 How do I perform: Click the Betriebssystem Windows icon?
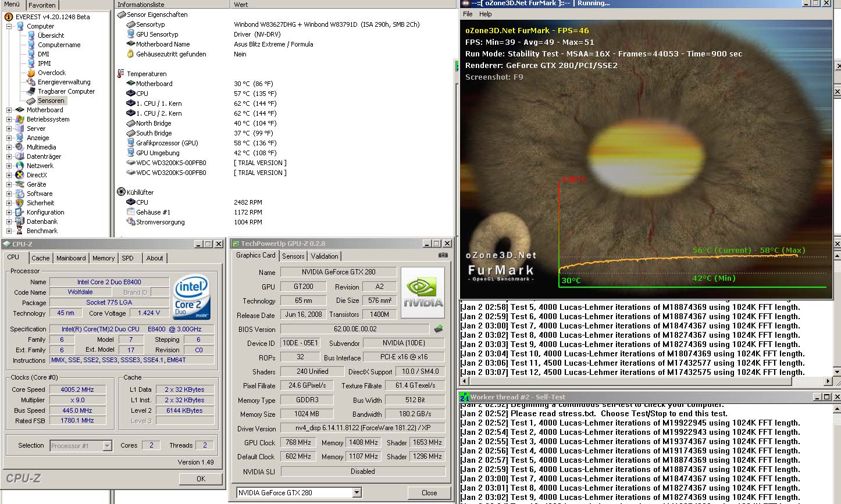click(20, 119)
